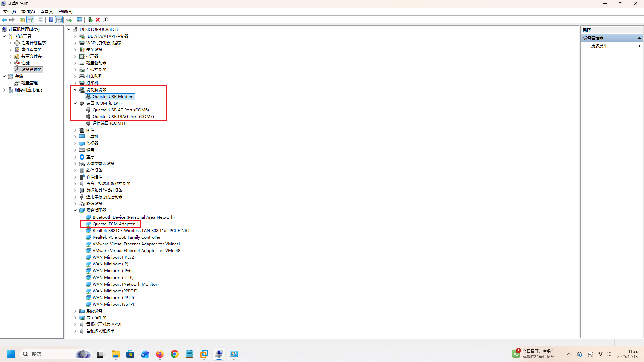Click the properties toolbar icon

click(40, 20)
